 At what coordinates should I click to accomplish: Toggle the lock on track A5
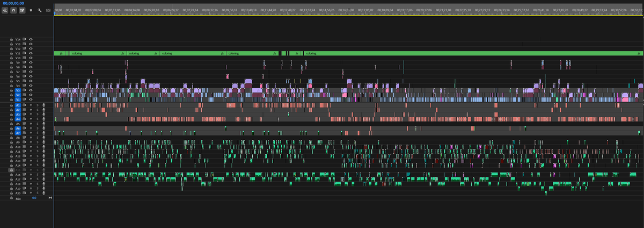pos(11,124)
